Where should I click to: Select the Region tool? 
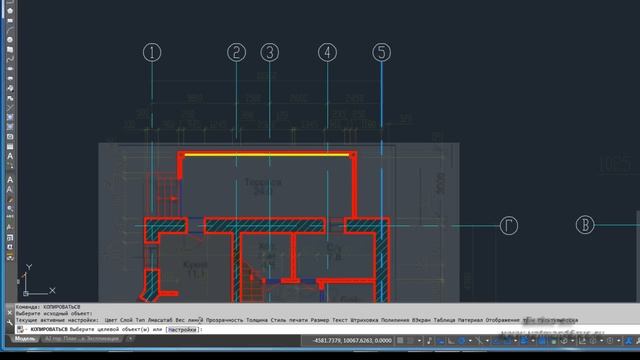10,137
